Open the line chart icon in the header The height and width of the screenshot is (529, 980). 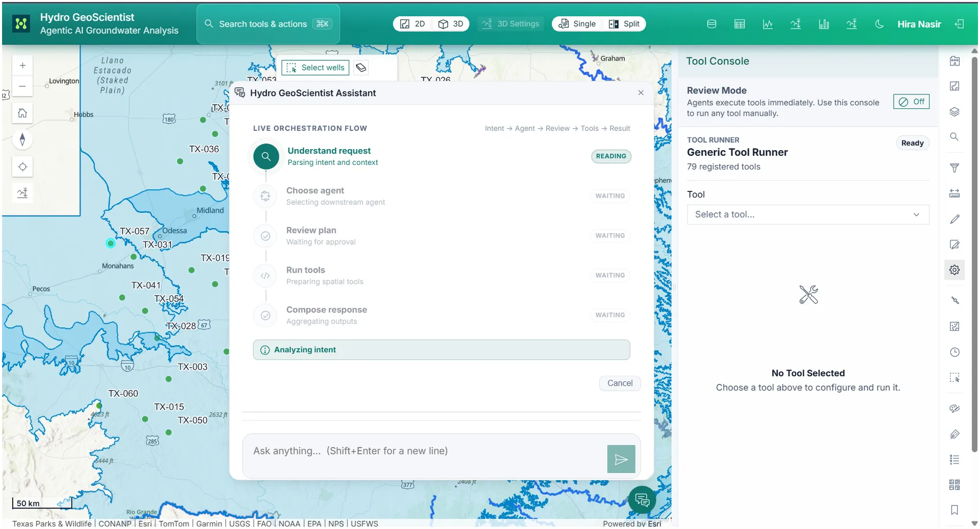[768, 24]
